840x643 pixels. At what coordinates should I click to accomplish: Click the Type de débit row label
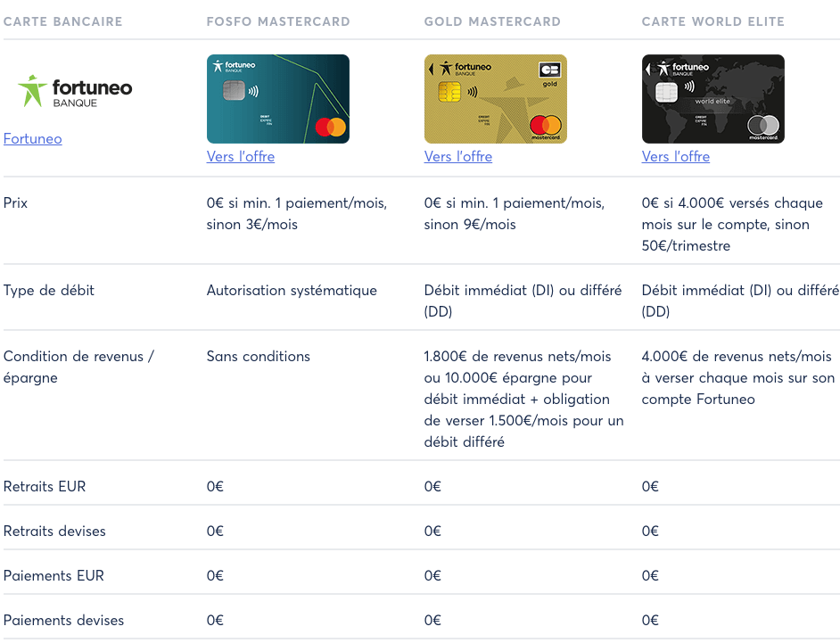coord(49,291)
